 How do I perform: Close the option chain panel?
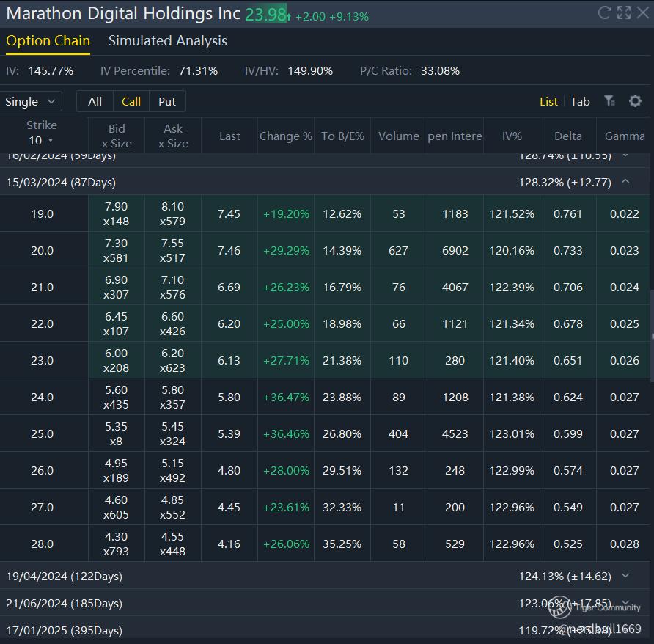click(643, 12)
